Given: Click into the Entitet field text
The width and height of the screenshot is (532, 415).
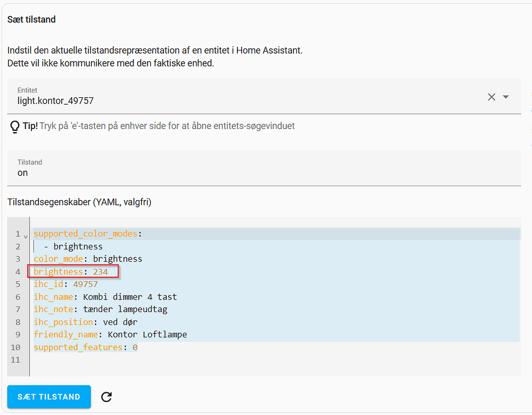Looking at the screenshot, I should pos(56,101).
